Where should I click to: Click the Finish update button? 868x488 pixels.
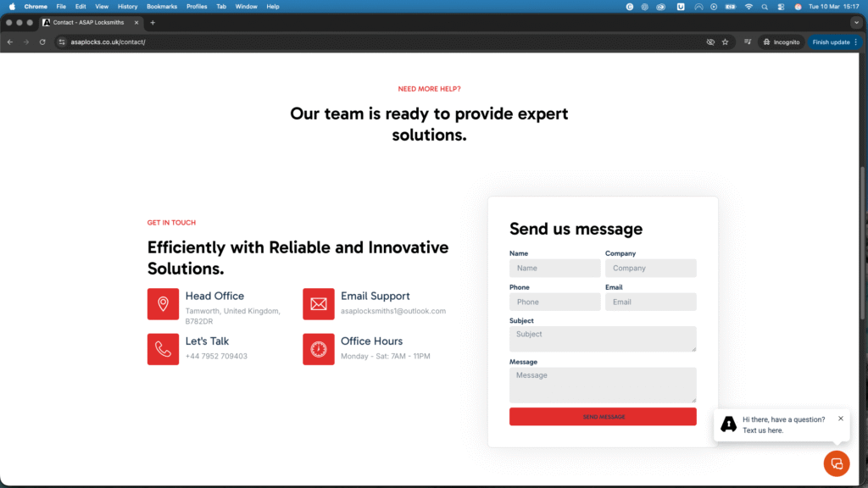click(830, 42)
